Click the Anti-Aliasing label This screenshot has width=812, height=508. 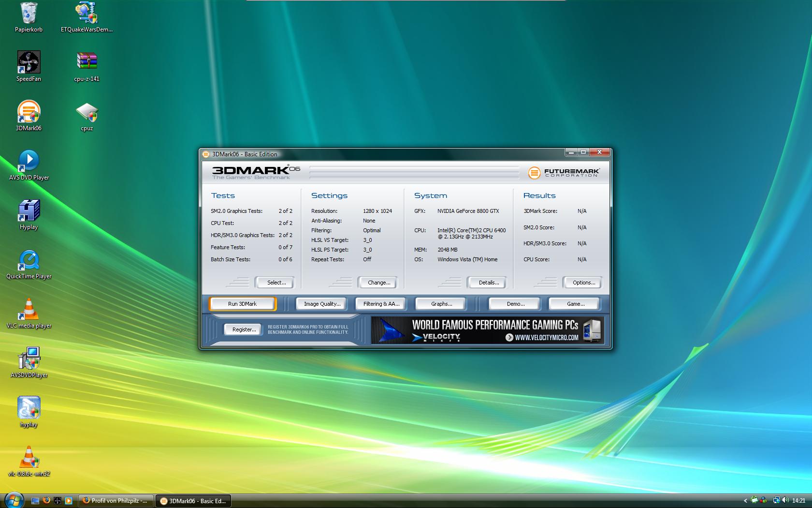pos(326,221)
